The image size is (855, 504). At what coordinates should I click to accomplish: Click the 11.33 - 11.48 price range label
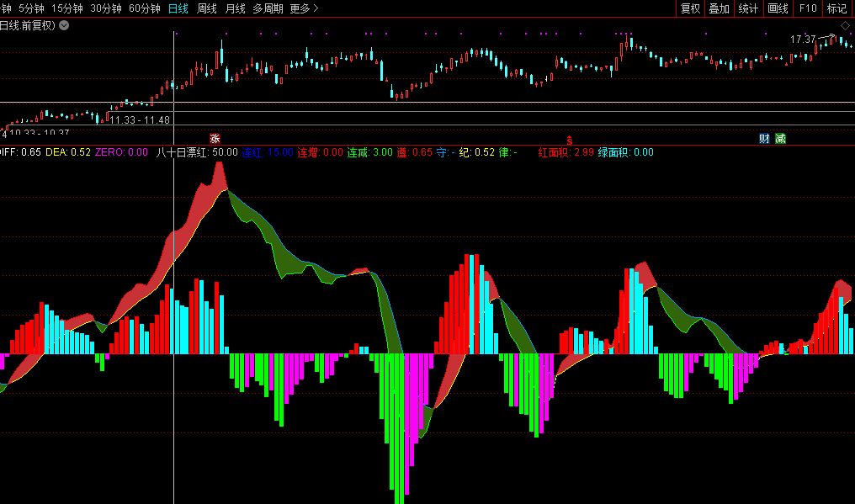tap(141, 120)
